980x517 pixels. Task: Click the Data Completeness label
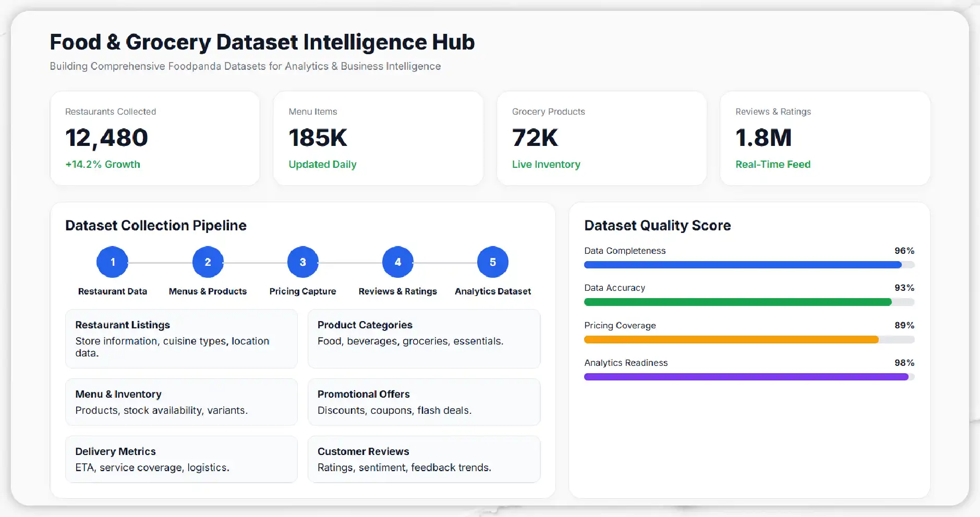pyautogui.click(x=625, y=251)
